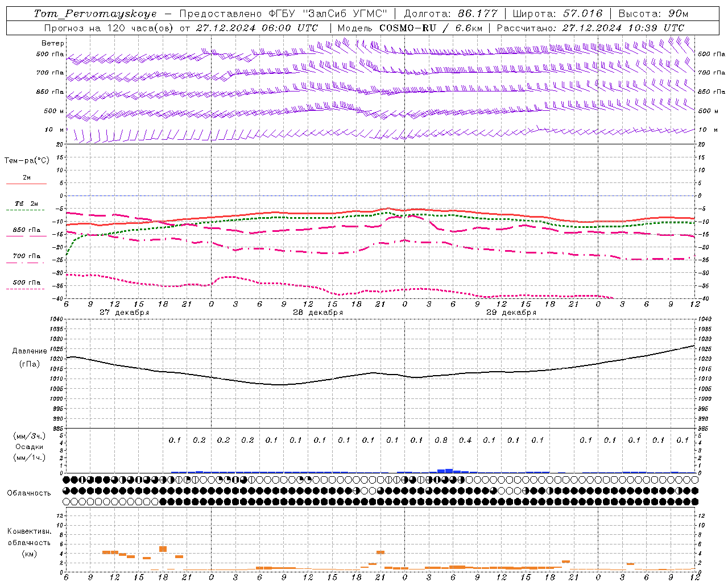This screenshot has height=582, width=728.
Task: Click the '700 гПа' temperature legend entry
Action: 26,256
